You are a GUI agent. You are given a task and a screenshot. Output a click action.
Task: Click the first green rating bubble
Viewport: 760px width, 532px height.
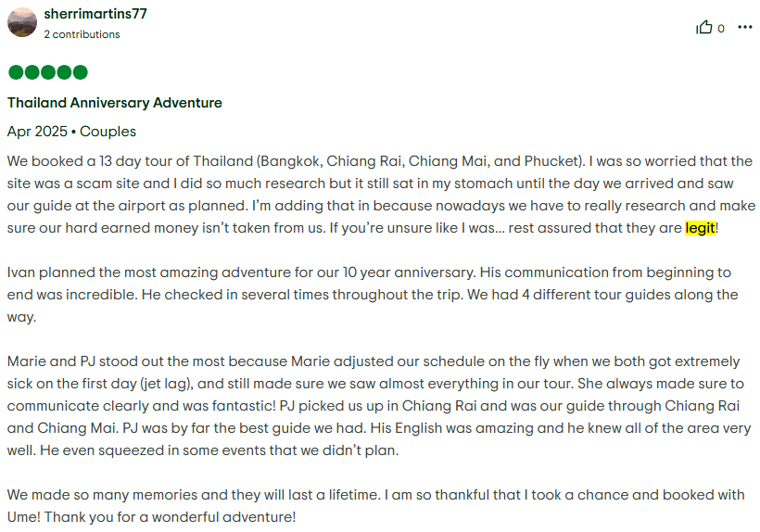pos(16,72)
